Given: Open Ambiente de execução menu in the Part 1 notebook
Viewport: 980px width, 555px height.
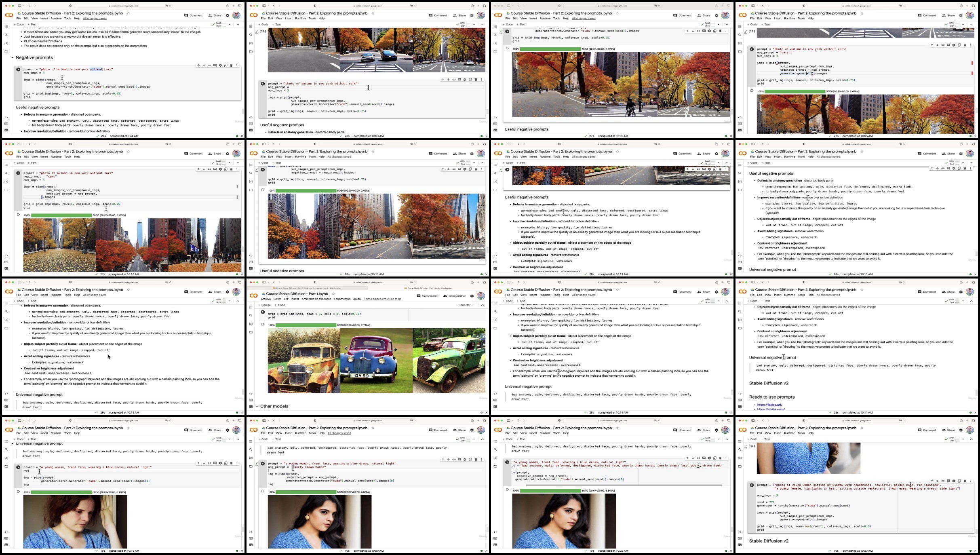Looking at the screenshot, I should click(x=316, y=299).
